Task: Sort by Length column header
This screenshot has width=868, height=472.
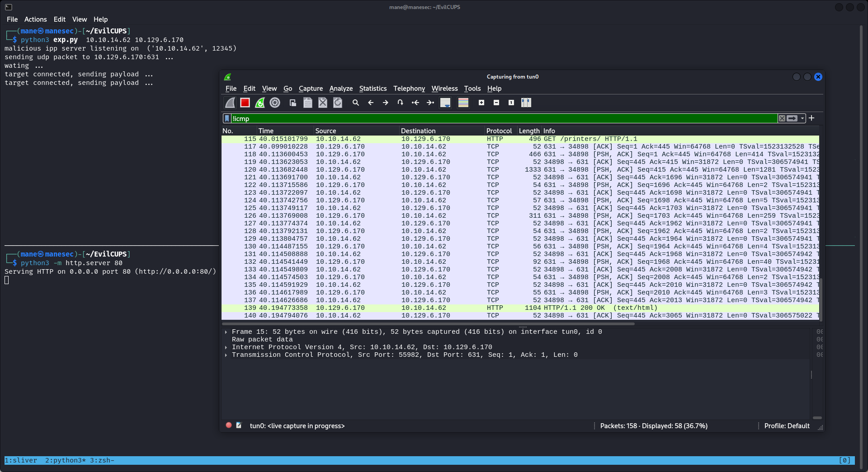Action: tap(529, 131)
